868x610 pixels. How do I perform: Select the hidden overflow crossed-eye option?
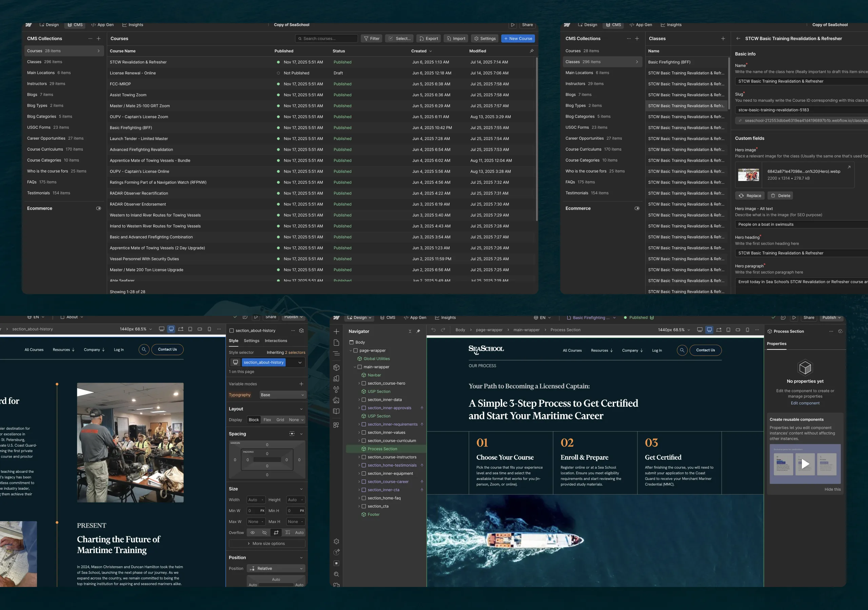pos(264,532)
